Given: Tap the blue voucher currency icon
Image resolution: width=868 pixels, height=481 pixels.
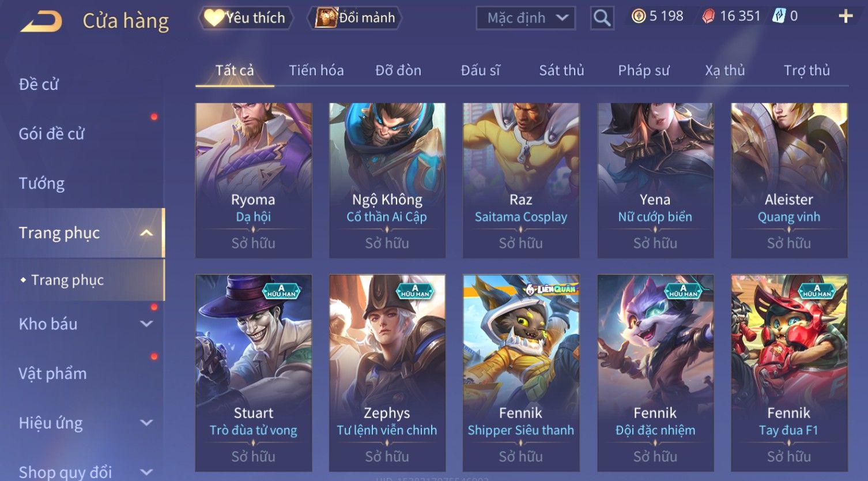Looking at the screenshot, I should click(779, 16).
